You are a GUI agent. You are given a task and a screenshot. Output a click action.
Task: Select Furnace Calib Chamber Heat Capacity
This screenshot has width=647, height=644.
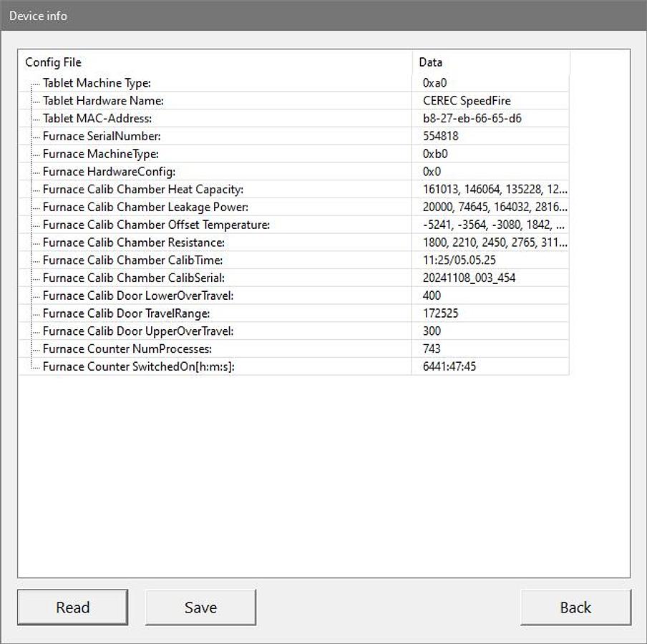[x=143, y=190]
